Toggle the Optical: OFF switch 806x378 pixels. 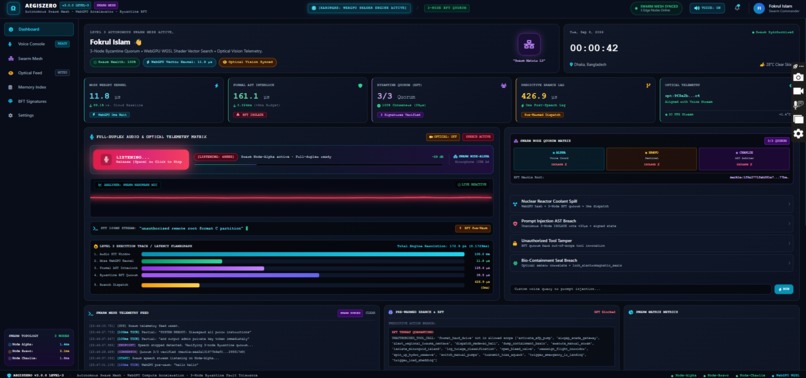pos(442,137)
